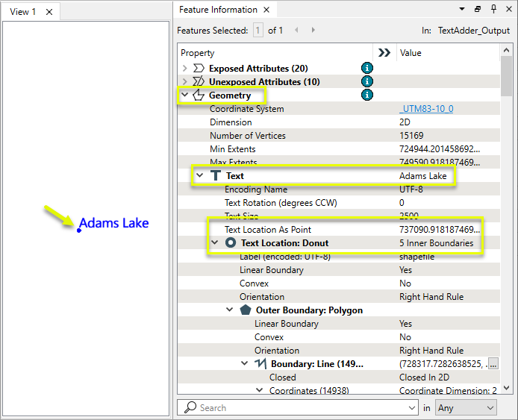The image size is (518, 420).
Task: Expand the Unexposed Attributes section
Action: 185,81
